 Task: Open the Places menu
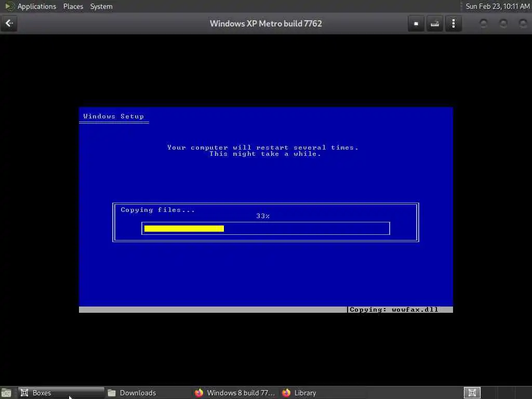pos(73,6)
